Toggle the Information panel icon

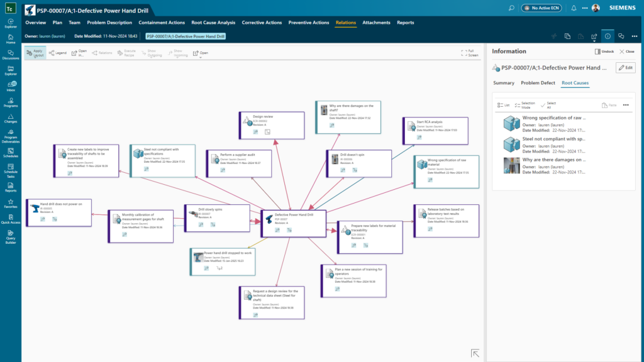(608, 36)
